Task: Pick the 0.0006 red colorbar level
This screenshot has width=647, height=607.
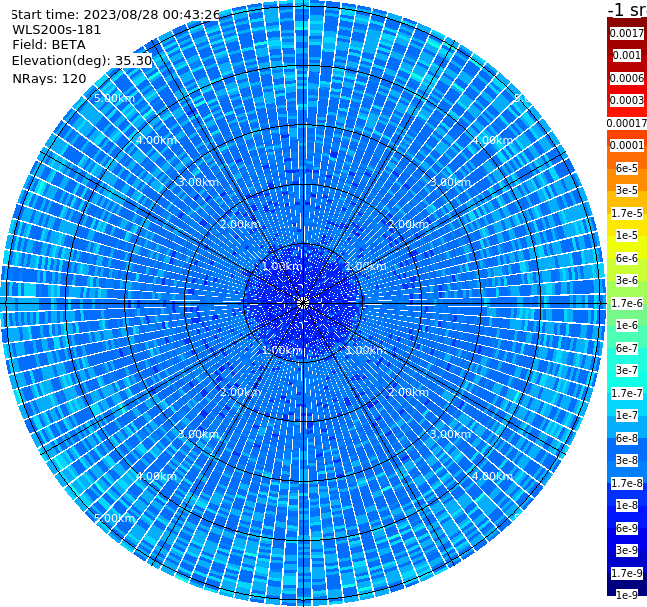Action: point(627,78)
